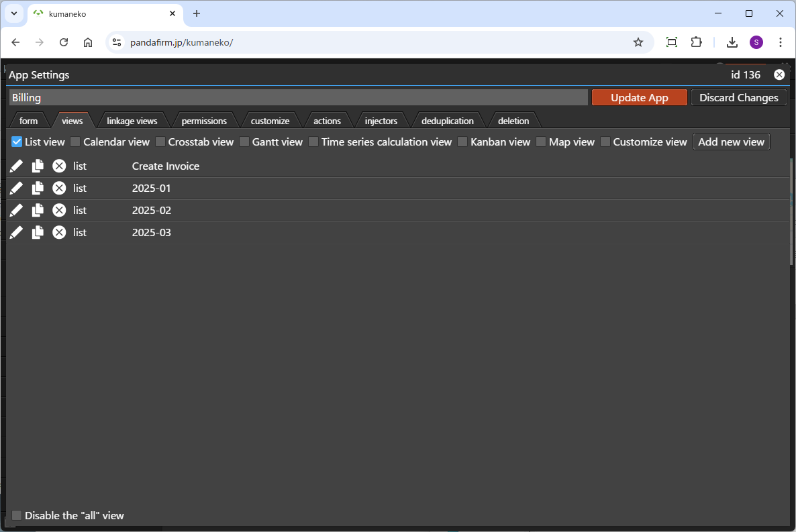Delete the 2025-02 list view
796x532 pixels.
pos(59,211)
